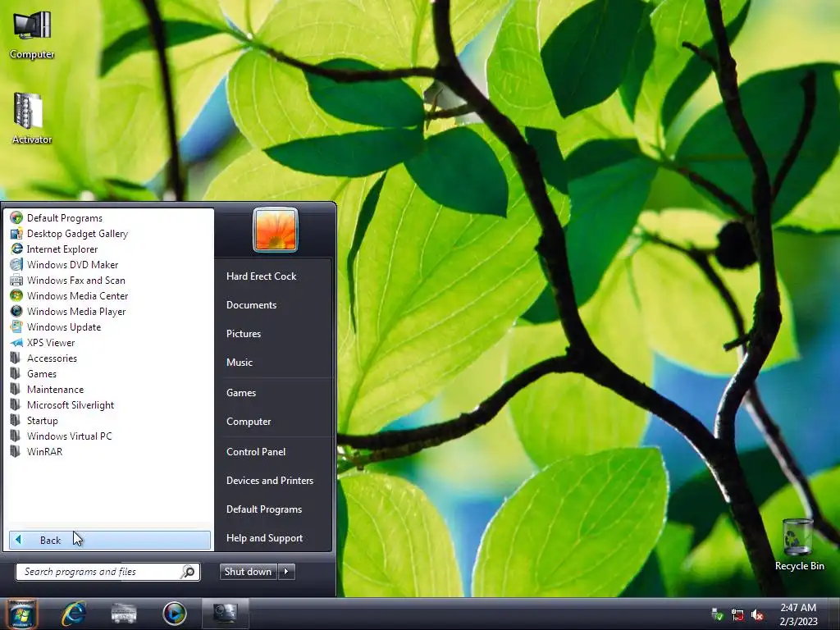Click the XPS Viewer label
This screenshot has width=840, height=630.
[x=51, y=342]
